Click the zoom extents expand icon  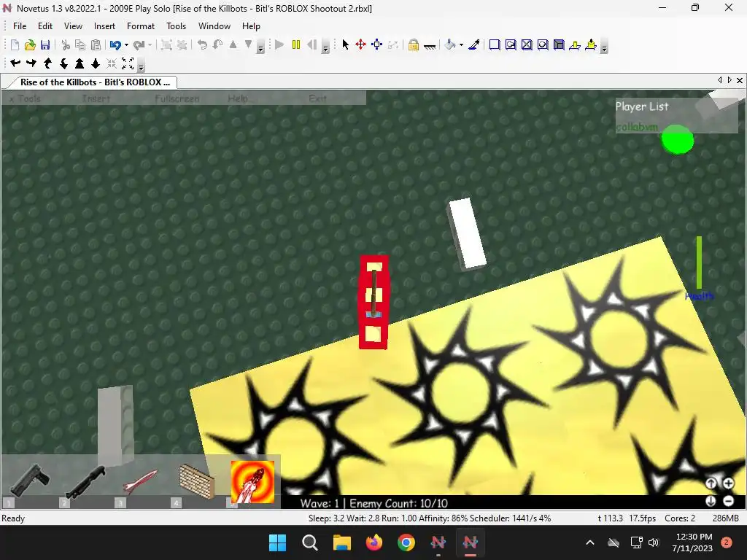[128, 63]
